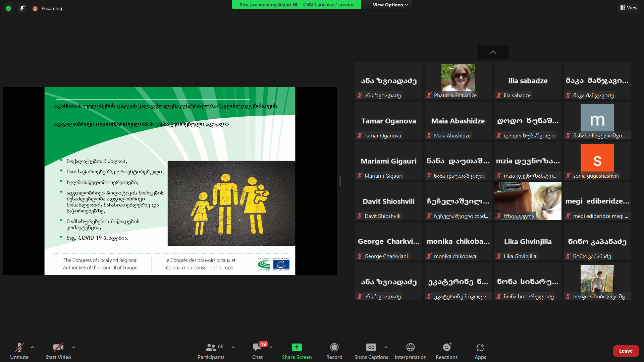The image size is (644, 362).
Task: Click the Record button
Action: tap(334, 351)
